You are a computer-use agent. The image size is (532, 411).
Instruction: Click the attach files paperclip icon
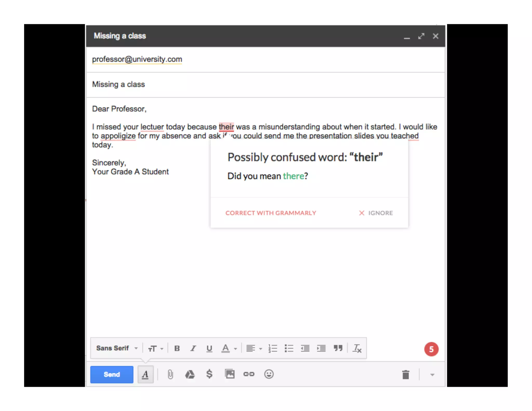(x=170, y=374)
